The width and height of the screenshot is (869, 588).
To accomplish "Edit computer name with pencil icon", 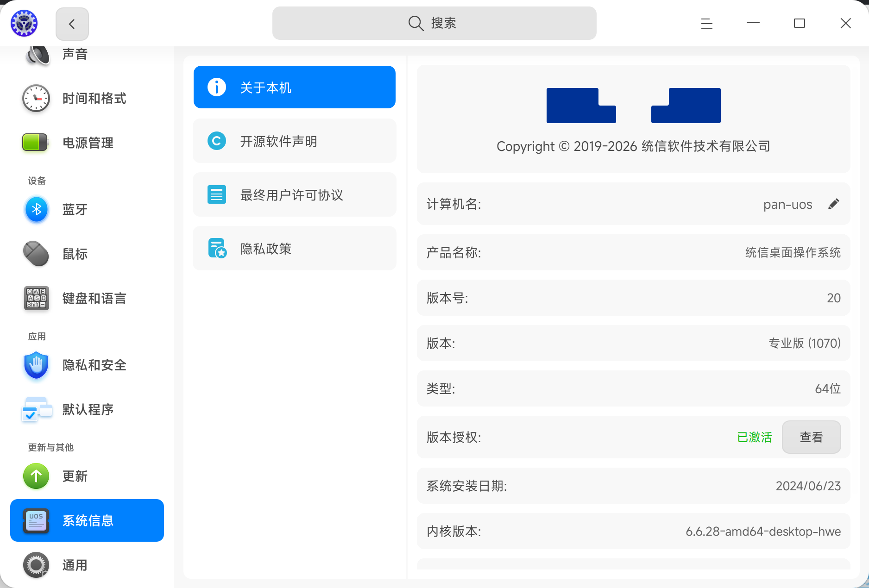I will click(833, 204).
